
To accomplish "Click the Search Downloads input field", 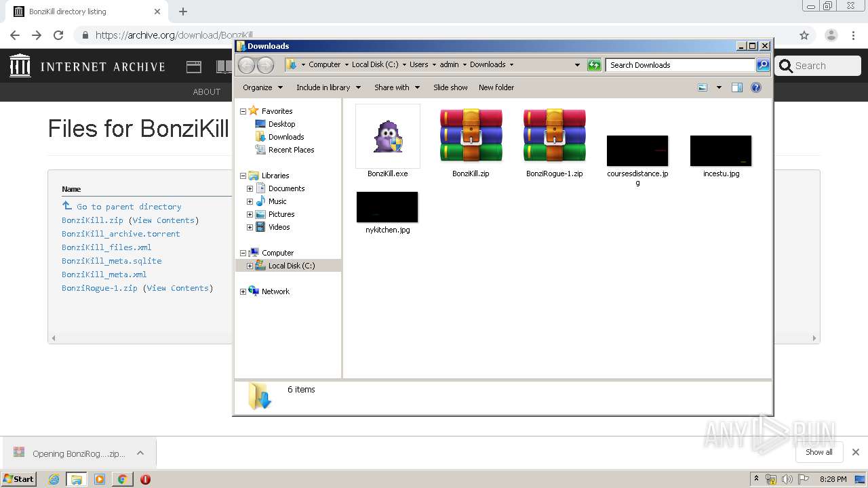I will click(680, 65).
